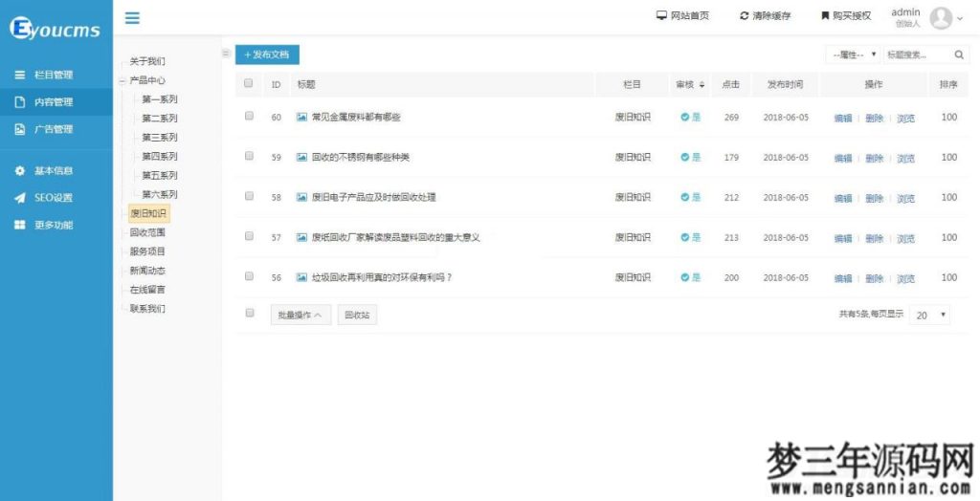Collapse the 产品中心 tree node

[122, 80]
